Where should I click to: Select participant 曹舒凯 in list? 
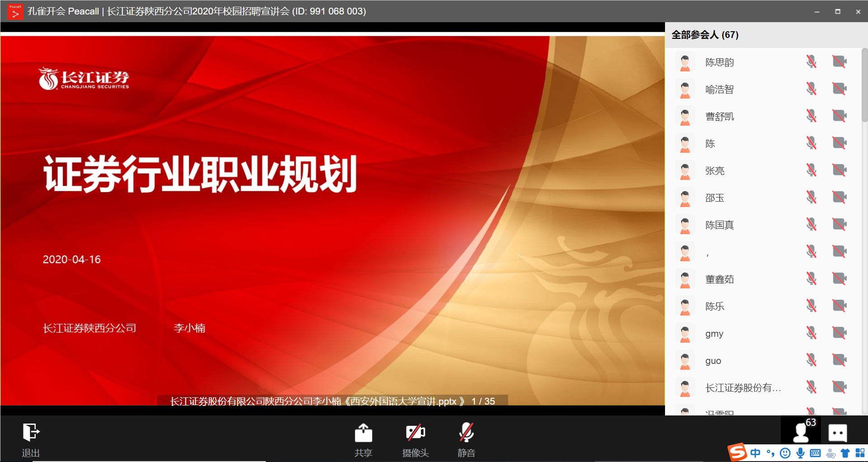763,116
